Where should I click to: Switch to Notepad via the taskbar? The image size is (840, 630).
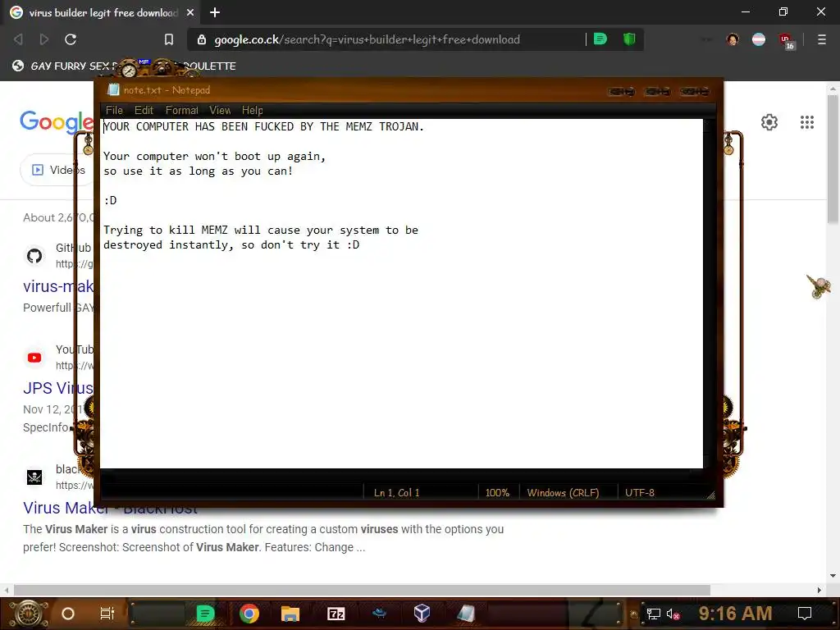[466, 613]
